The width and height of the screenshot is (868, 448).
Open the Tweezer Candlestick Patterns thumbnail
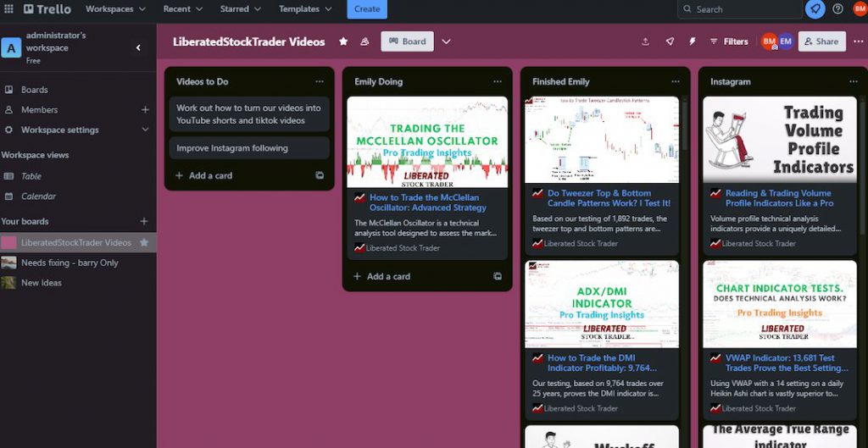(x=601, y=140)
